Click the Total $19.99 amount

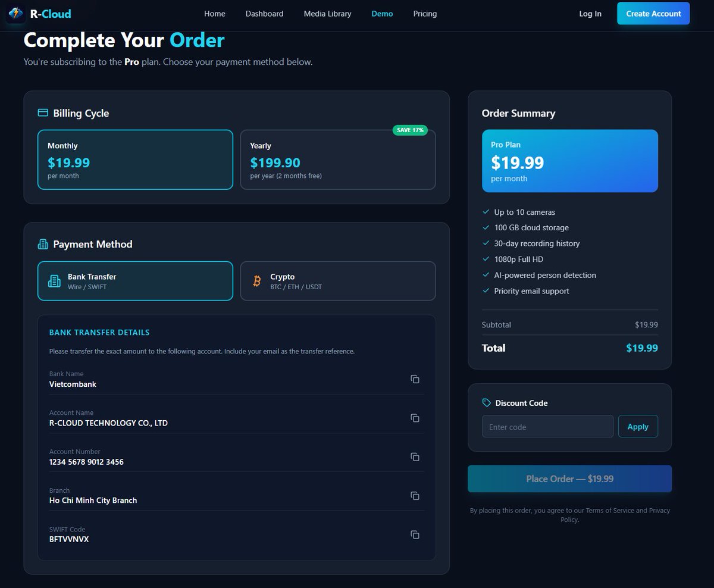pyautogui.click(x=642, y=348)
